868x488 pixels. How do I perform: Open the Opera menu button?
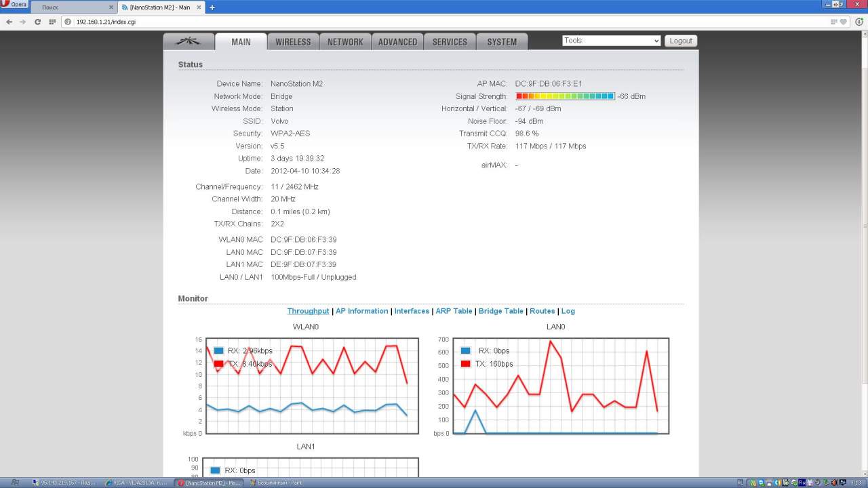[15, 5]
